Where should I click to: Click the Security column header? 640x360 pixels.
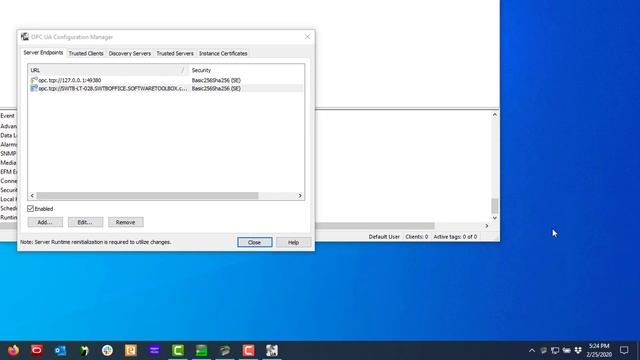247,70
